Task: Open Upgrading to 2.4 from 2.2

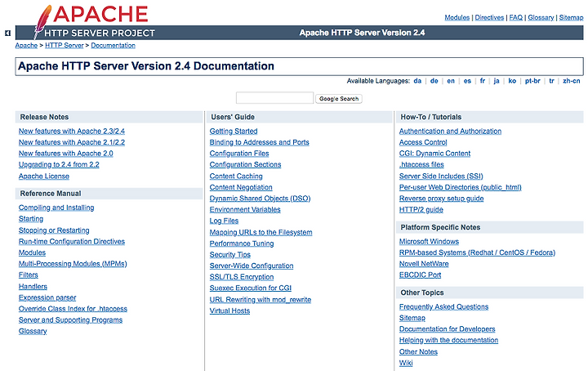Action: 59,165
